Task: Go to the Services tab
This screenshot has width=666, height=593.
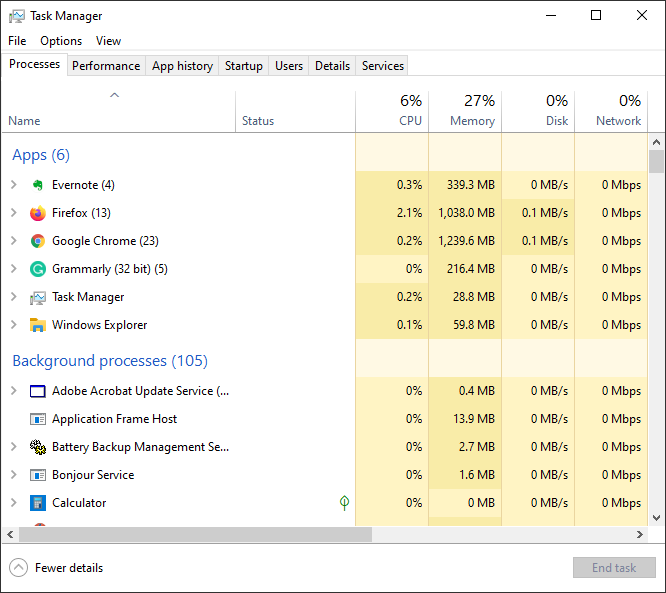Action: (382, 66)
